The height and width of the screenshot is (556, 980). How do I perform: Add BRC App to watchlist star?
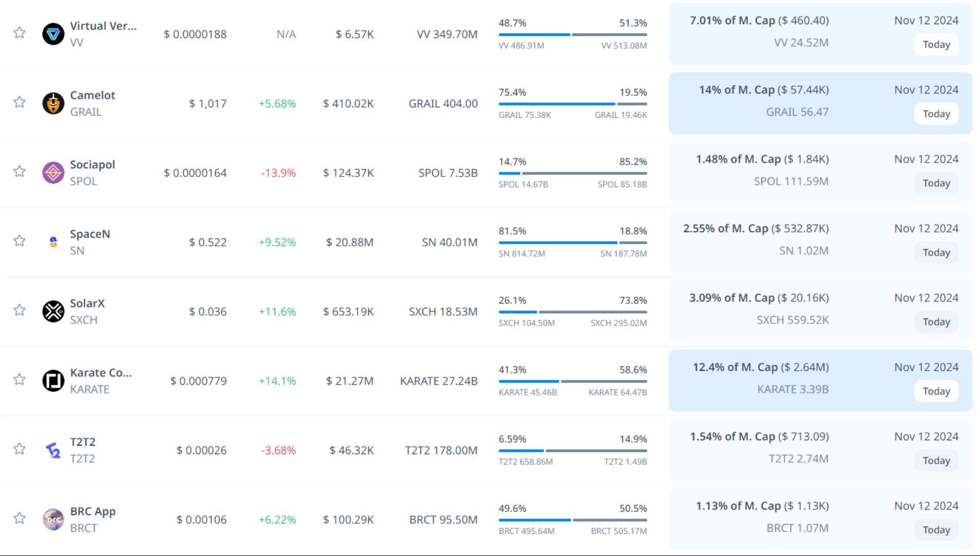coord(20,518)
